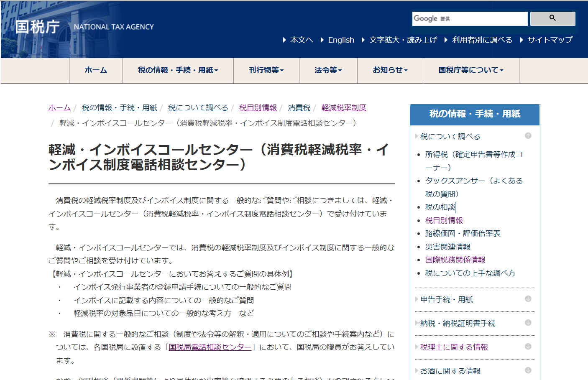Click the search magnifier button
Screen dimensions: 588x380
click(552, 18)
